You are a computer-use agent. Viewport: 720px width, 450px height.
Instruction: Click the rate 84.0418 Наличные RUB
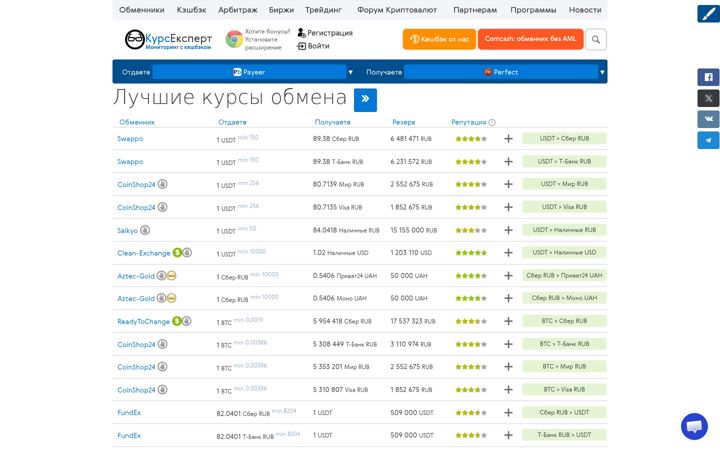[x=346, y=230]
